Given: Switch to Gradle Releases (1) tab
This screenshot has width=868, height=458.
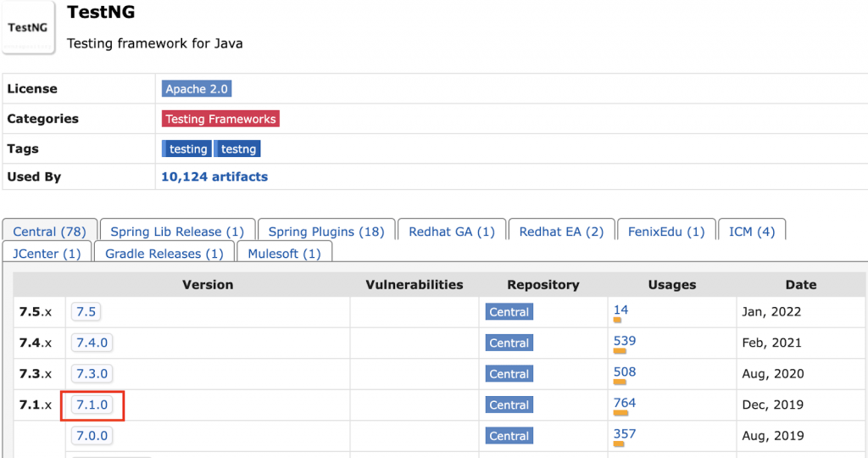Looking at the screenshot, I should click(164, 254).
